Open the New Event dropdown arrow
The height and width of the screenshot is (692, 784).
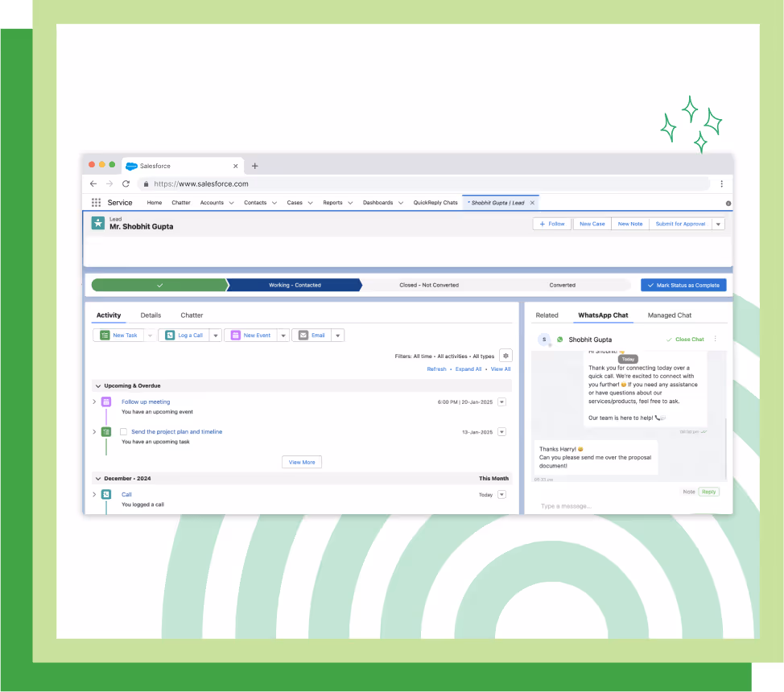tap(283, 336)
